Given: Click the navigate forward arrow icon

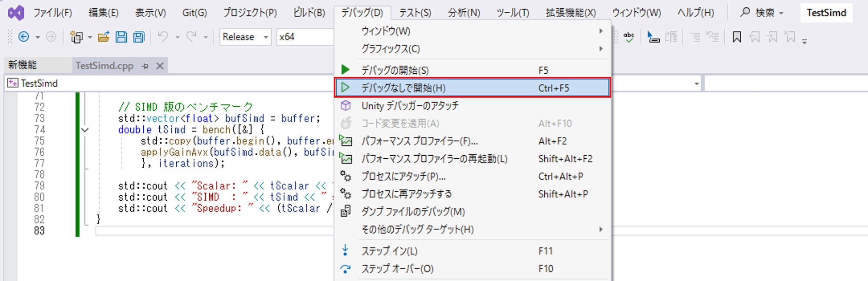Looking at the screenshot, I should tap(51, 37).
